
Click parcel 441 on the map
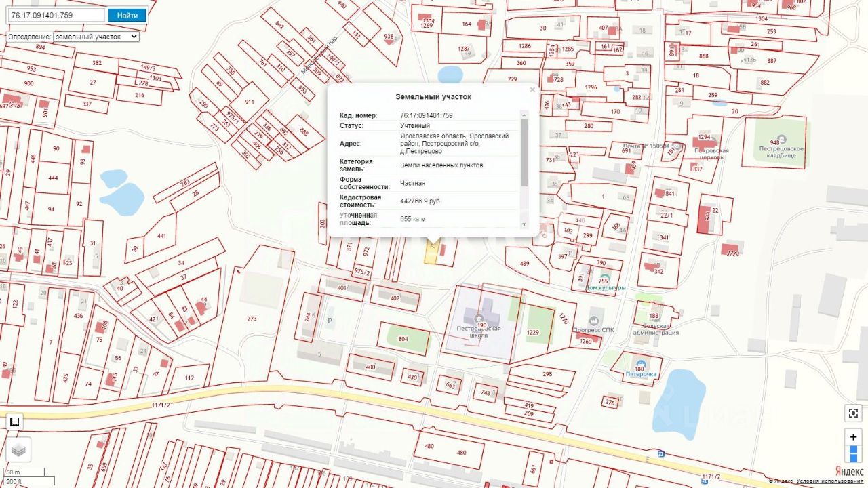(x=161, y=235)
